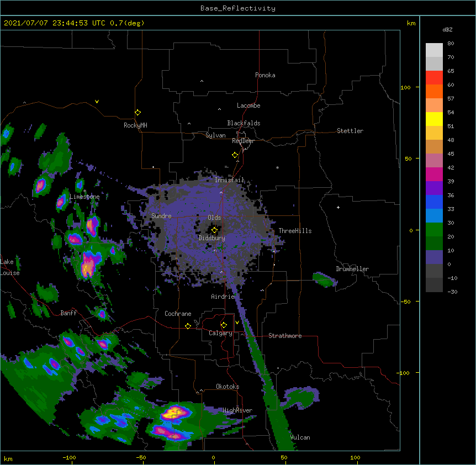Click the yellow V marker east of Calgary diamond

pos(237,323)
